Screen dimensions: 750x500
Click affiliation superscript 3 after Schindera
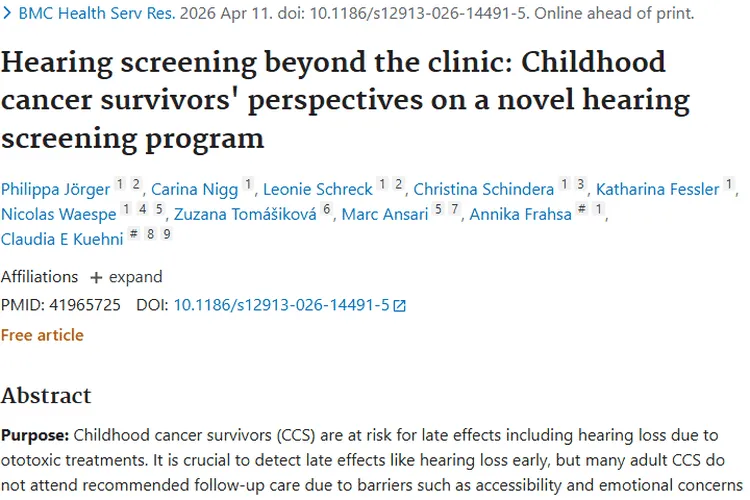tap(580, 185)
